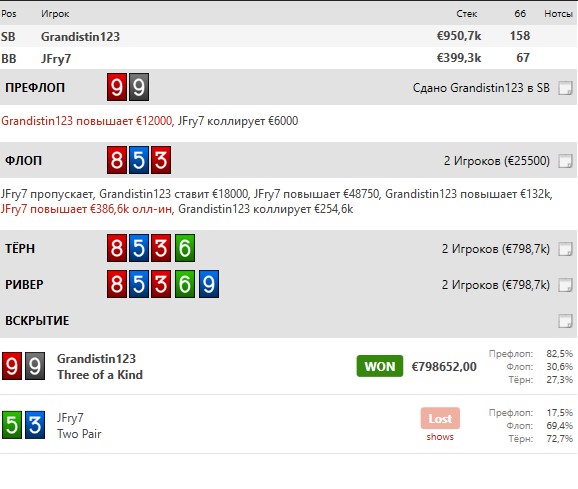
Task: Click the red 8 card on the flop
Action: coord(117,160)
